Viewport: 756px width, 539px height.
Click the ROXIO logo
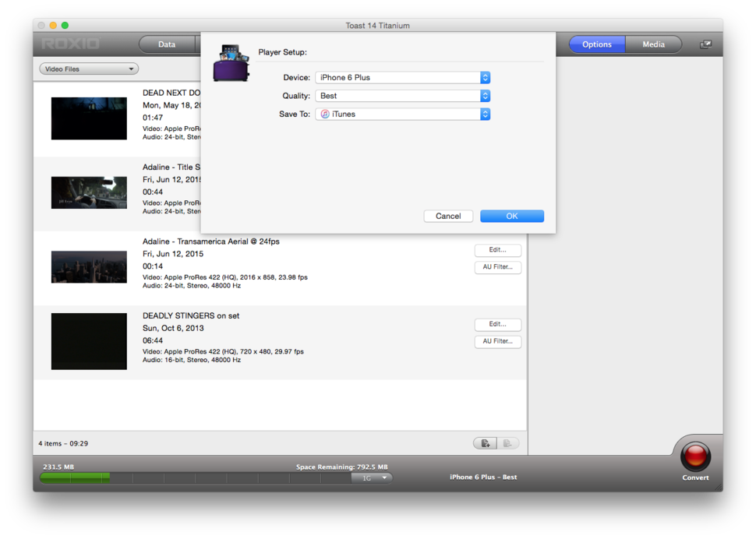pos(70,44)
